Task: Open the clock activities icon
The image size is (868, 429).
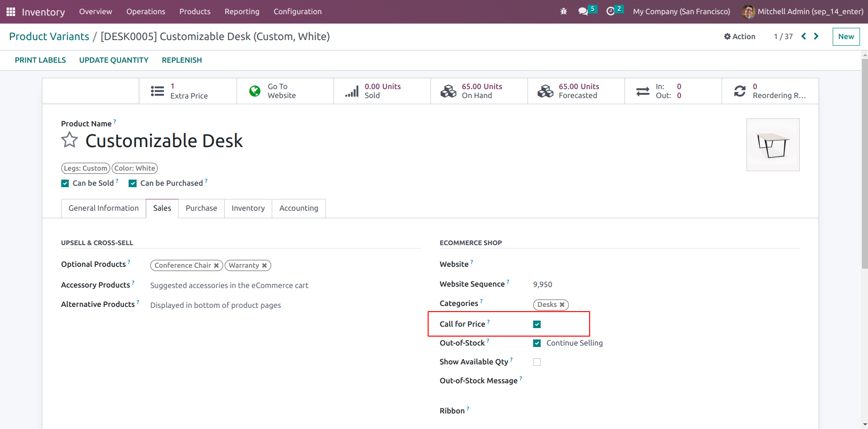Action: pos(610,11)
